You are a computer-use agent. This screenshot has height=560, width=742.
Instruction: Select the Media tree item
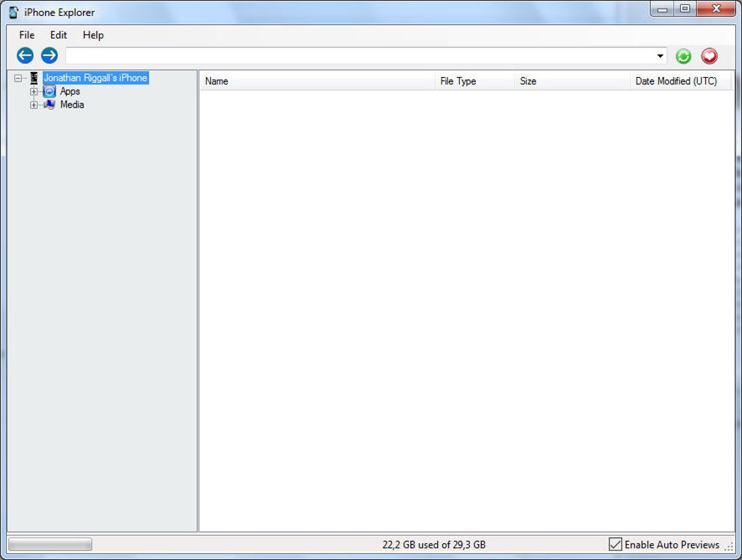pyautogui.click(x=72, y=105)
